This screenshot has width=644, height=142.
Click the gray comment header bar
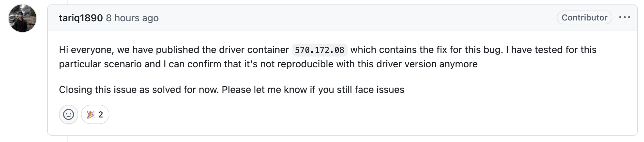342,18
